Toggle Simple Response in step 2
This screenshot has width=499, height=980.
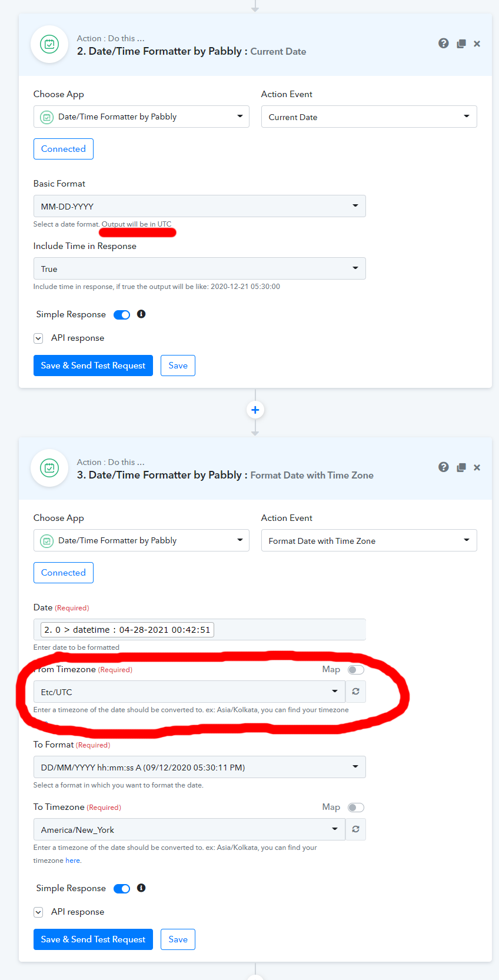point(122,314)
